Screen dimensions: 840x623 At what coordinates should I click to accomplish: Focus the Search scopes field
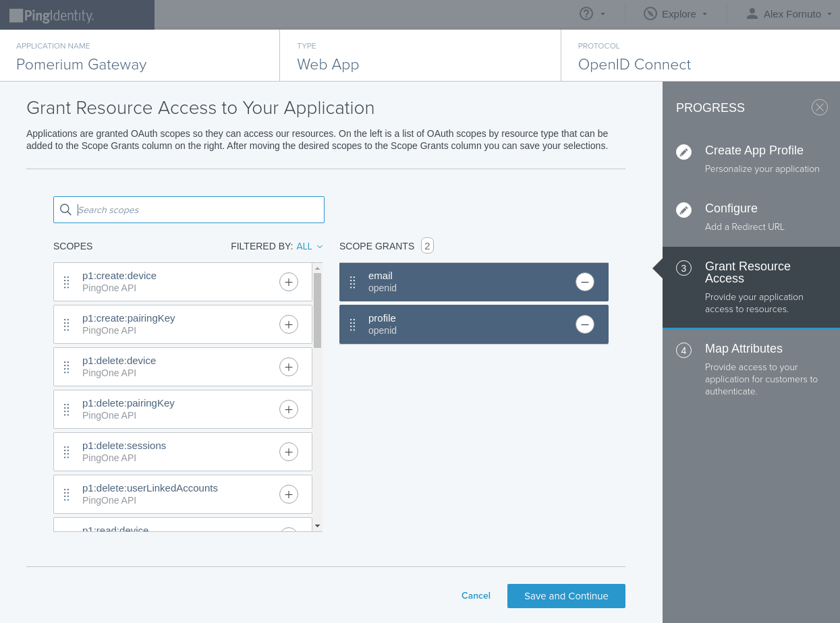pyautogui.click(x=189, y=210)
